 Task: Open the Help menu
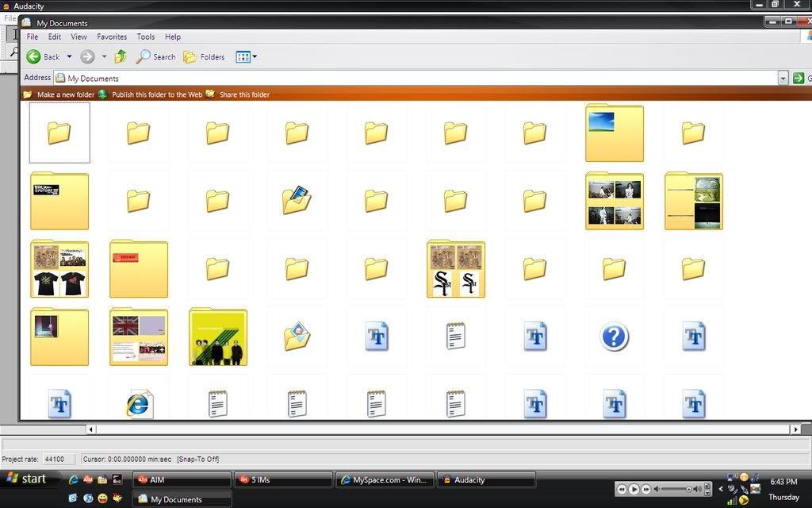(x=172, y=37)
